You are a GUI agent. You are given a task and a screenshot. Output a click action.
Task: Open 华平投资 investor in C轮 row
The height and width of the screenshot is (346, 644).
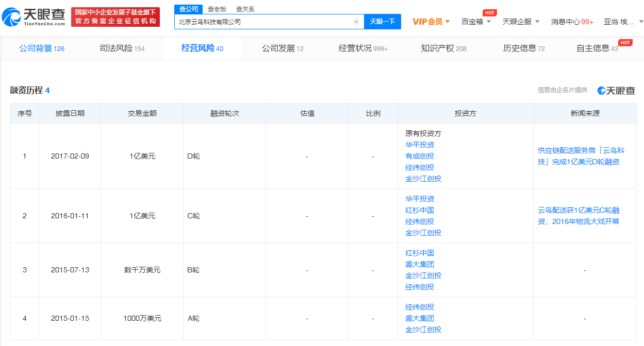[x=420, y=199]
